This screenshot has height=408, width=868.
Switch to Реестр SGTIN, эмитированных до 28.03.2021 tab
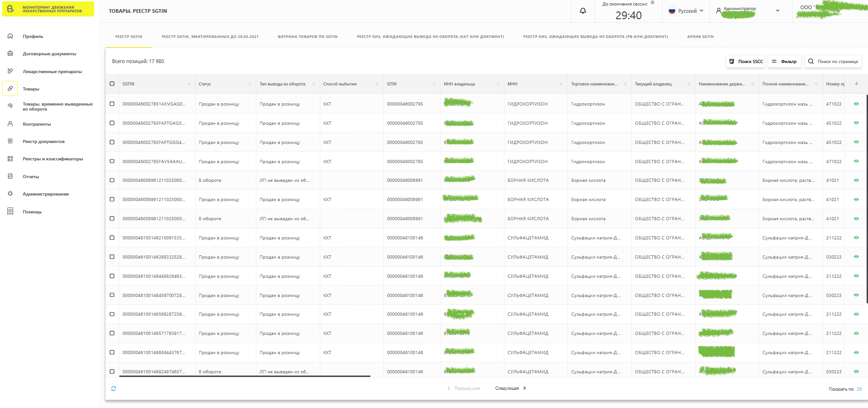210,37
